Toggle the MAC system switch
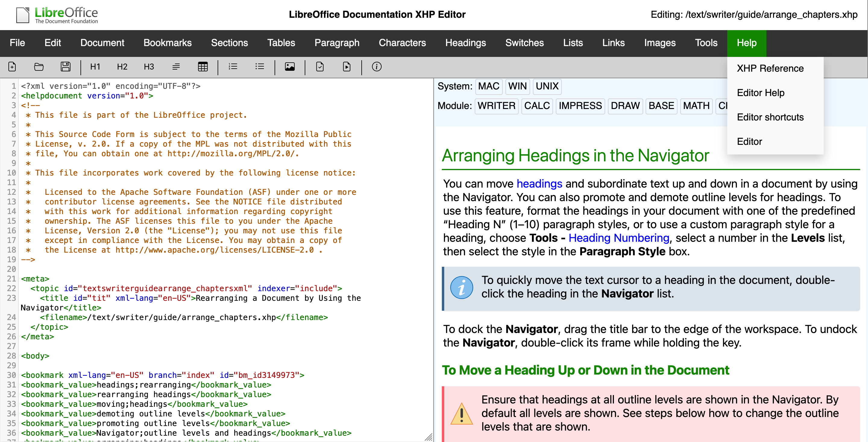Screen dimensions: 868x442 click(x=488, y=86)
